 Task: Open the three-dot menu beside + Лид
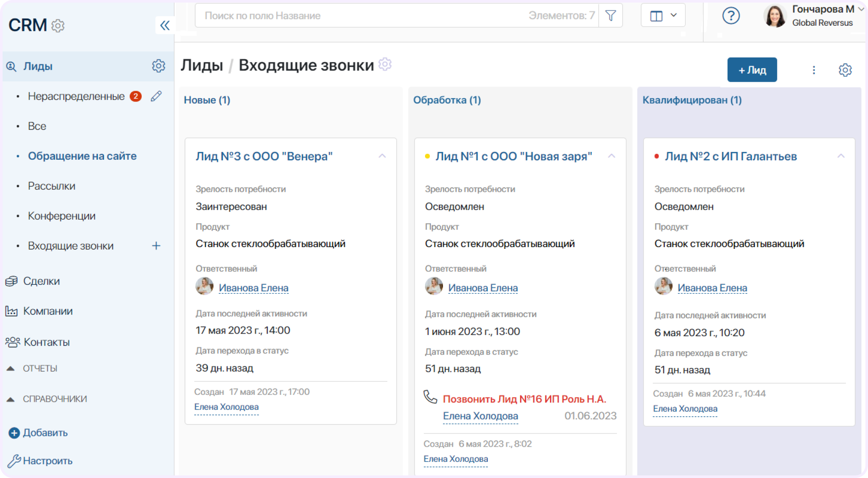[814, 70]
